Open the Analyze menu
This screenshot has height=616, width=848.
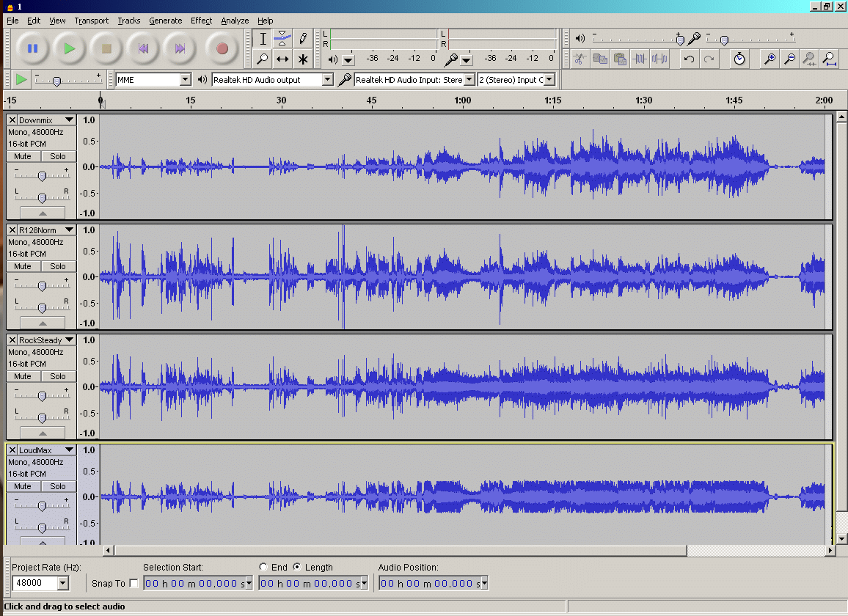point(235,21)
